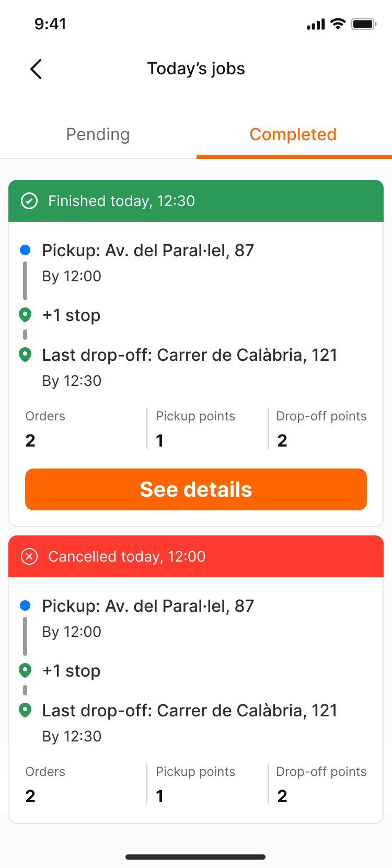392x868 pixels.
Task: Expand +1 stop in the finished job
Action: pos(72,315)
